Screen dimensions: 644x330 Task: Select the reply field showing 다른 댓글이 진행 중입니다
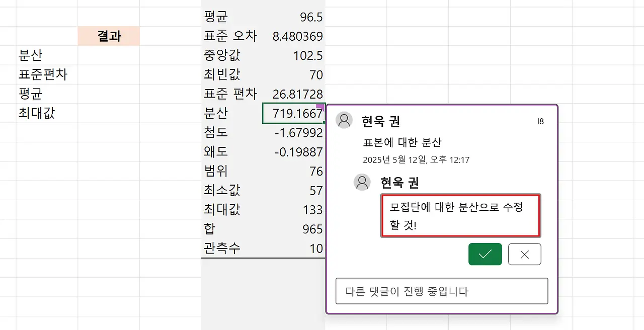pos(442,291)
